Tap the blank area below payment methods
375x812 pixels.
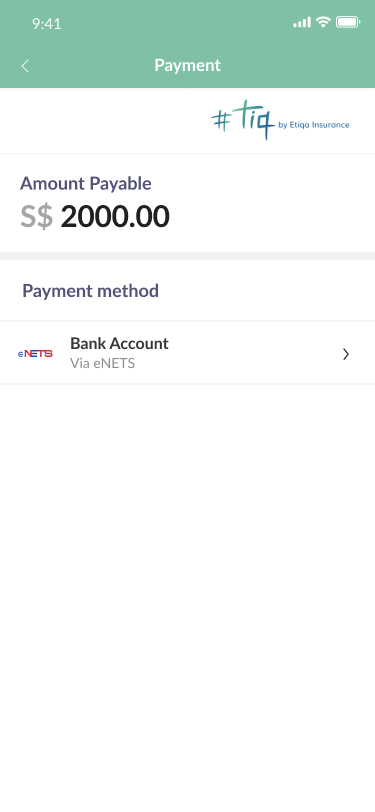188,596
